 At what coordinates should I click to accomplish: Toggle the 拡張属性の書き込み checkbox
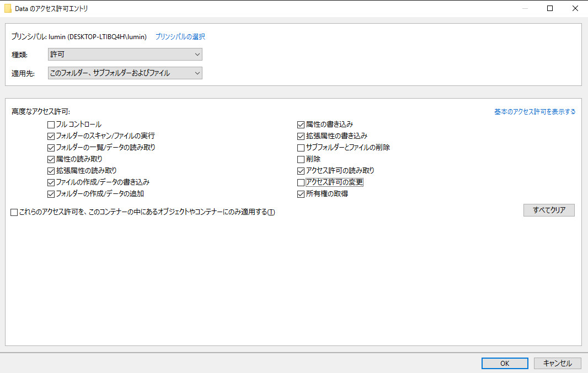click(301, 136)
